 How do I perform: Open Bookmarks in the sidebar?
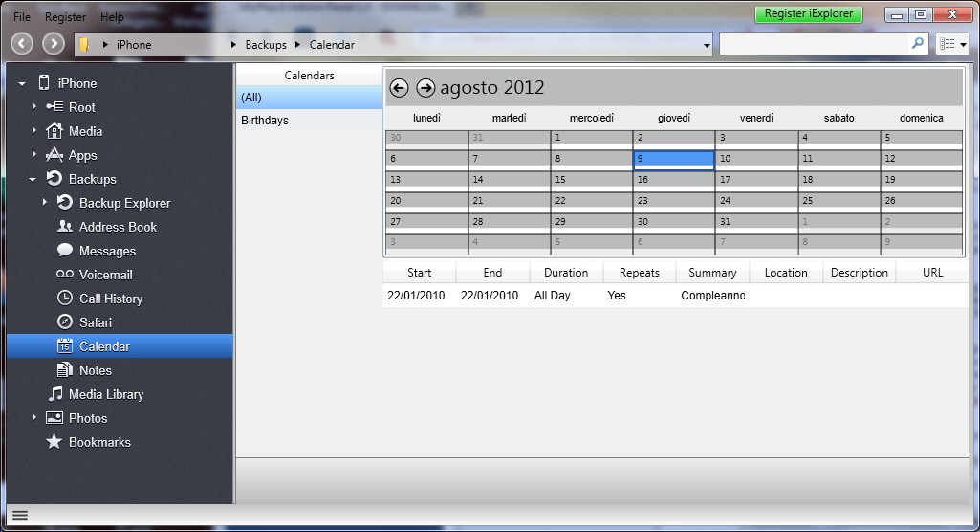(x=99, y=442)
